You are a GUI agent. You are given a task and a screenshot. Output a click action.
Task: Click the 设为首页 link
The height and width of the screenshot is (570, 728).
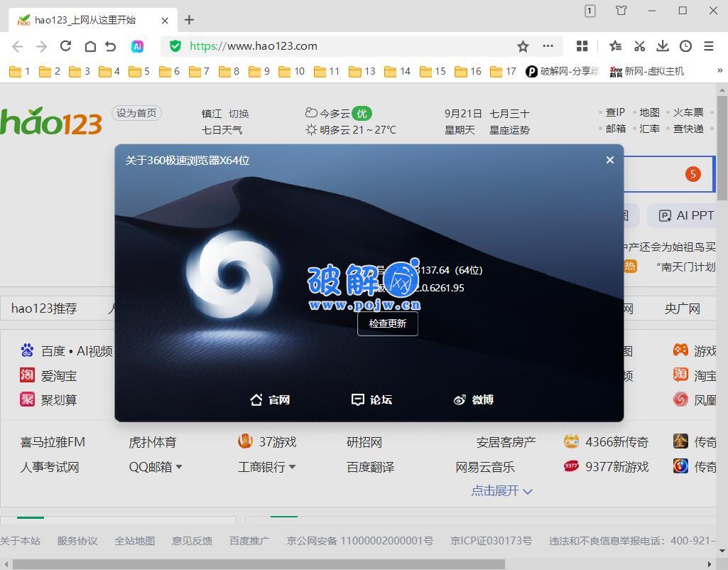[x=136, y=113]
